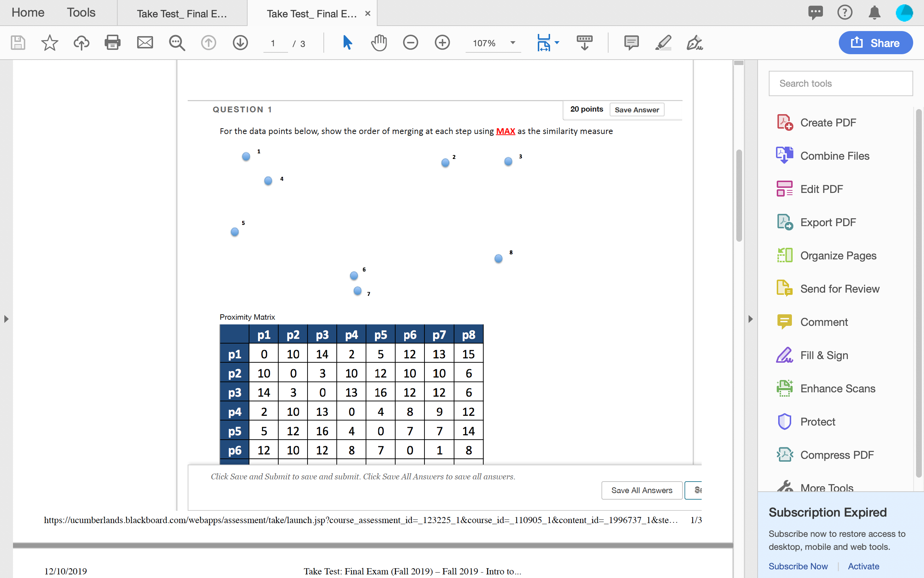Click the star bookmark icon

(x=50, y=43)
